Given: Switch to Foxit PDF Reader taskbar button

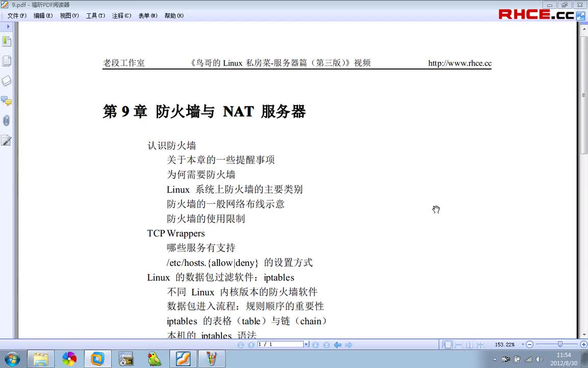Looking at the screenshot, I should (x=183, y=359).
